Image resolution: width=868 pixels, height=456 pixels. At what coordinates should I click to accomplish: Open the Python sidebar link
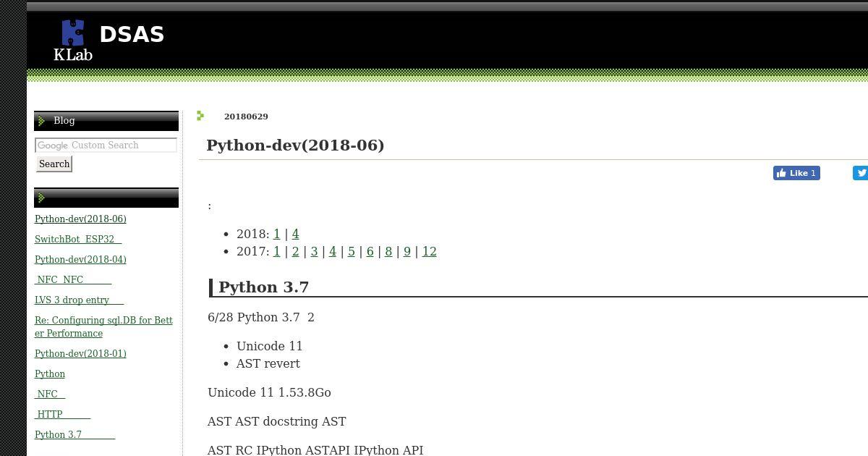pos(50,374)
